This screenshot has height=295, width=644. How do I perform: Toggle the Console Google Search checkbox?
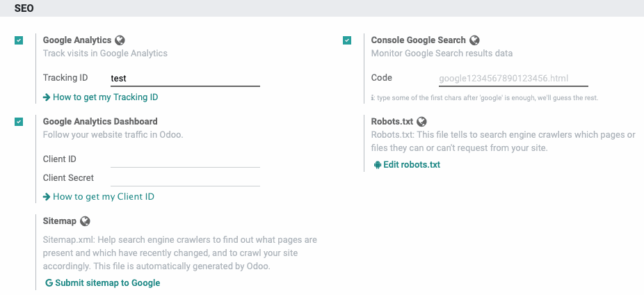[347, 40]
